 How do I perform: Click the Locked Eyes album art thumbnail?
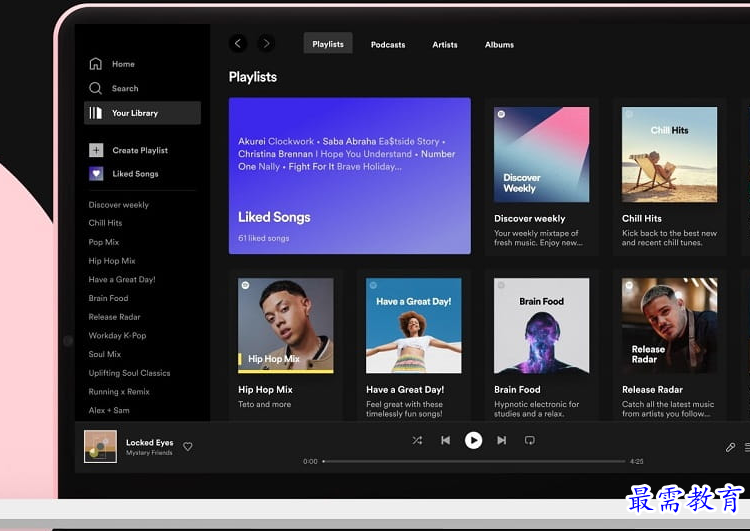pos(100,446)
